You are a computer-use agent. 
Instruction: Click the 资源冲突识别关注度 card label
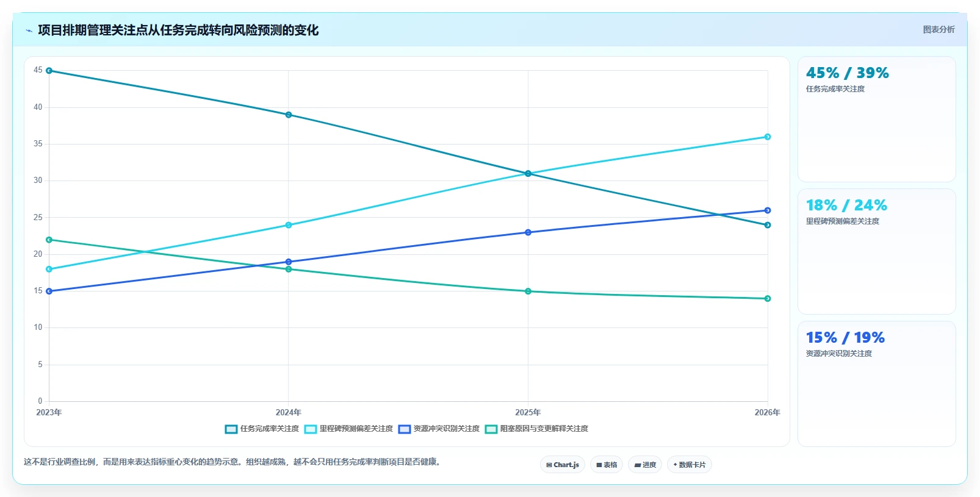838,354
